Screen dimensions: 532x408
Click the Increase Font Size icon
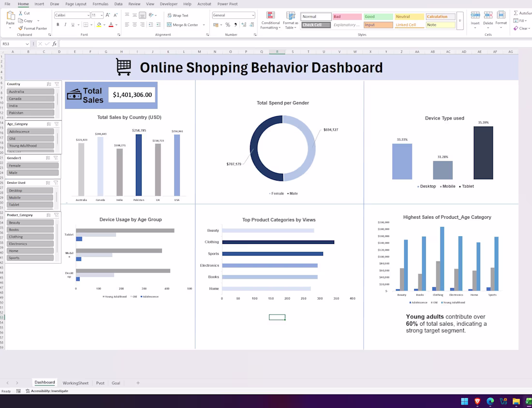107,15
